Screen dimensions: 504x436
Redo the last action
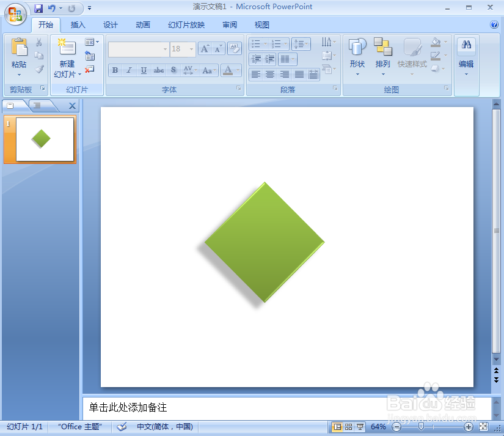click(x=71, y=9)
